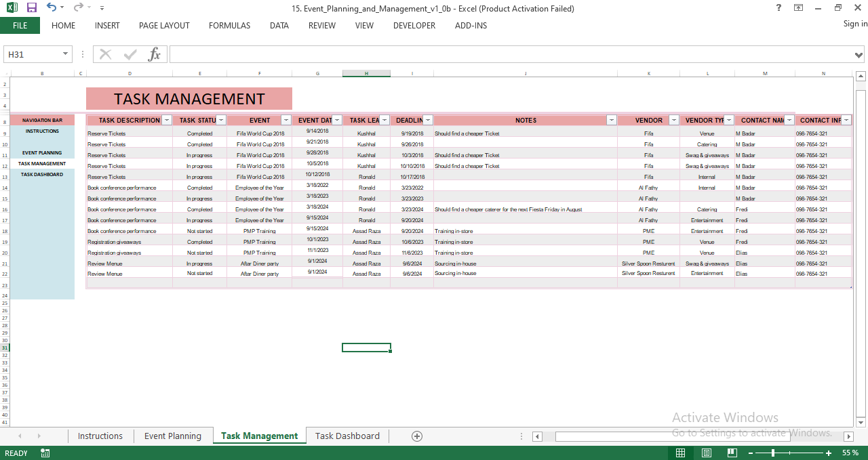
Task: Open the VIEW ribbon tab
Action: click(364, 26)
